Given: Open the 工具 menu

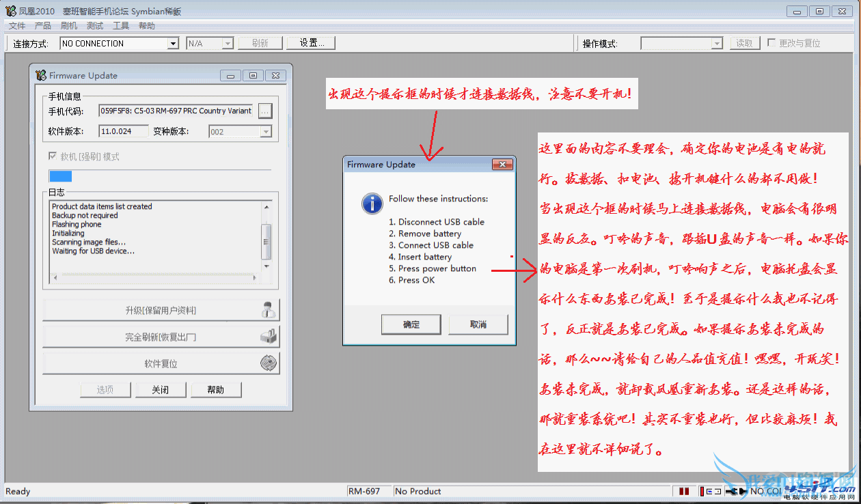Looking at the screenshot, I should click(121, 26).
